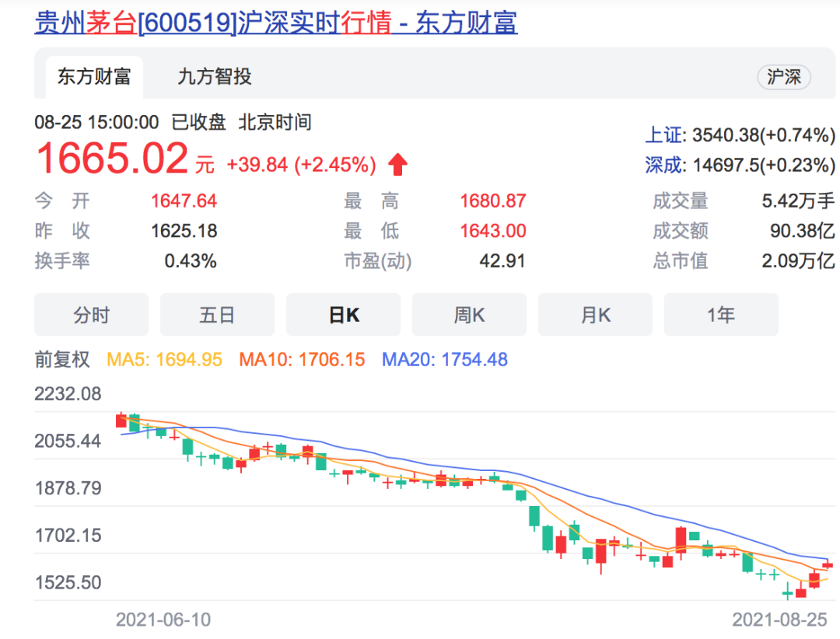The height and width of the screenshot is (639, 840).
Task: Switch to the 东方财富 tab
Action: (94, 77)
